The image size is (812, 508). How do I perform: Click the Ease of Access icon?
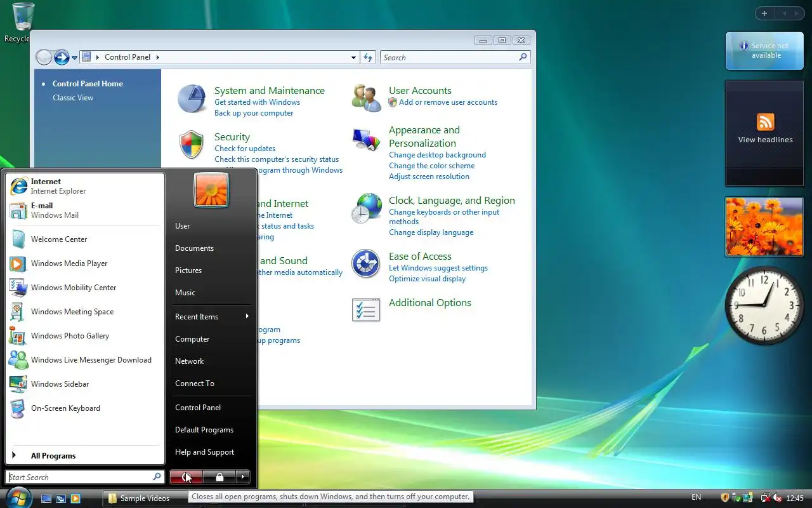(366, 264)
